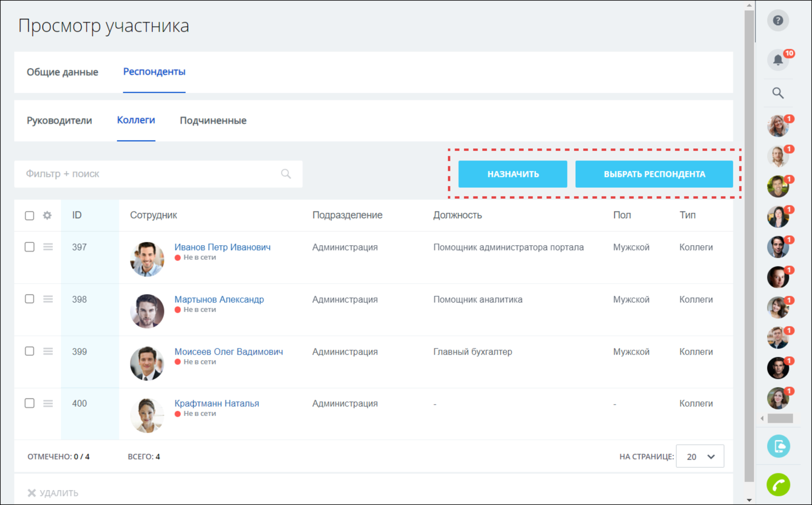
Task: Toggle the select-all checkbox in table header
Action: (29, 215)
